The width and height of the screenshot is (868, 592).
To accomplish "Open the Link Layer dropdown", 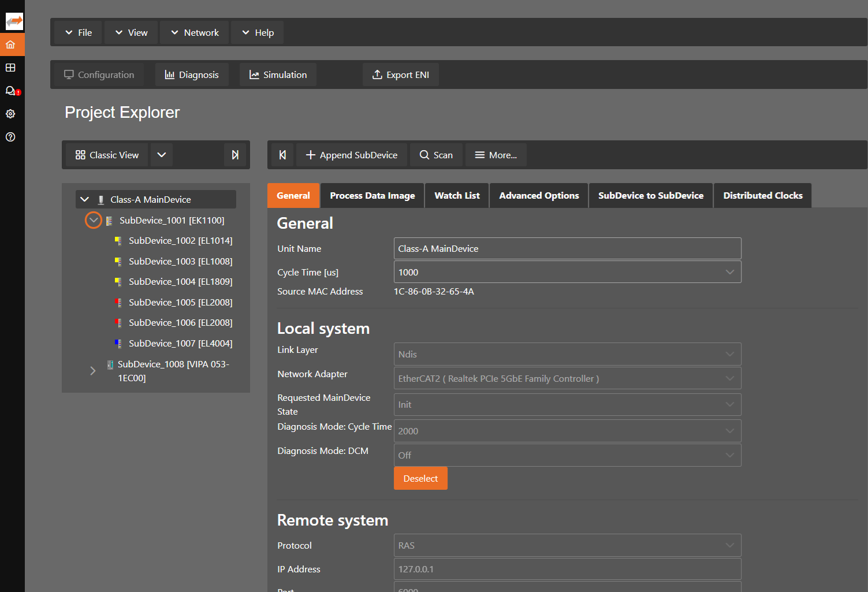I will (567, 354).
